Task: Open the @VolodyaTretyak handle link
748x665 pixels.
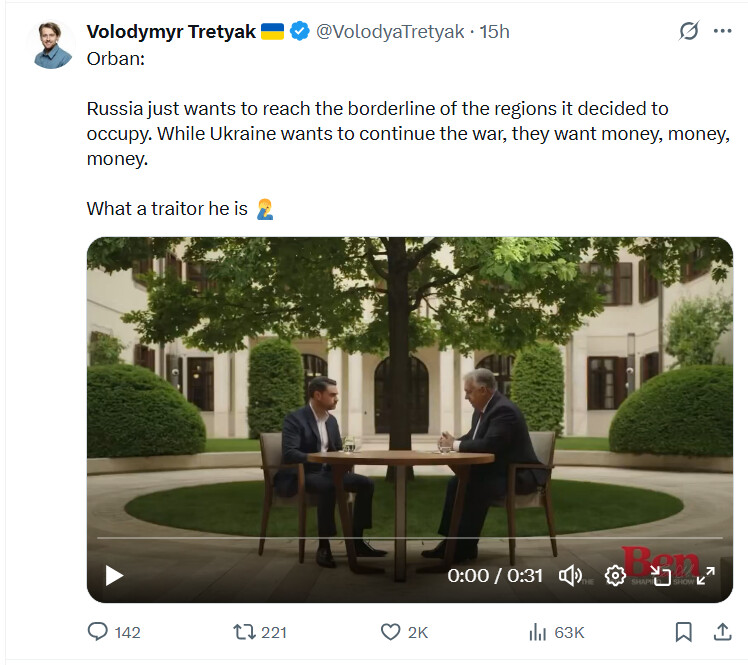Action: pyautogui.click(x=390, y=31)
